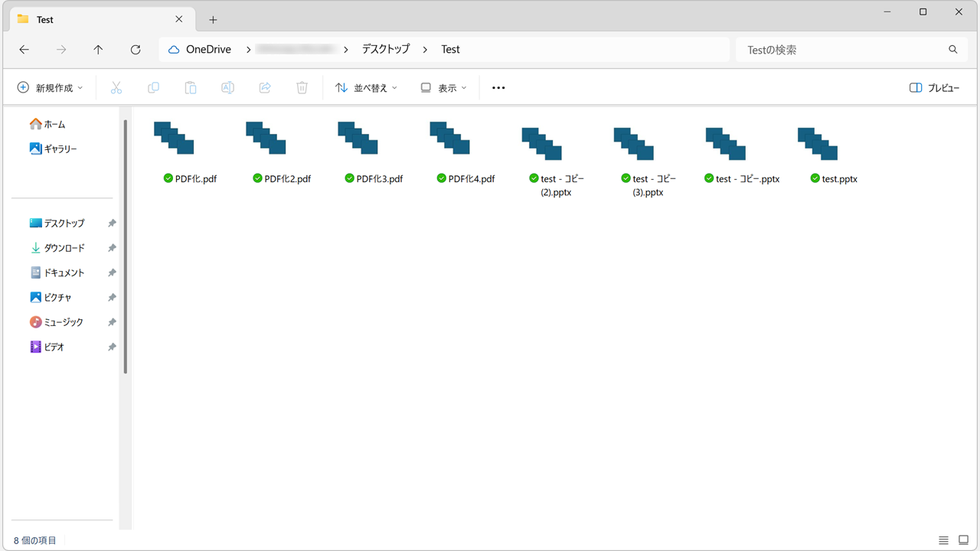Click the Rename icon in toolbar
The height and width of the screenshot is (551, 980).
[227, 88]
